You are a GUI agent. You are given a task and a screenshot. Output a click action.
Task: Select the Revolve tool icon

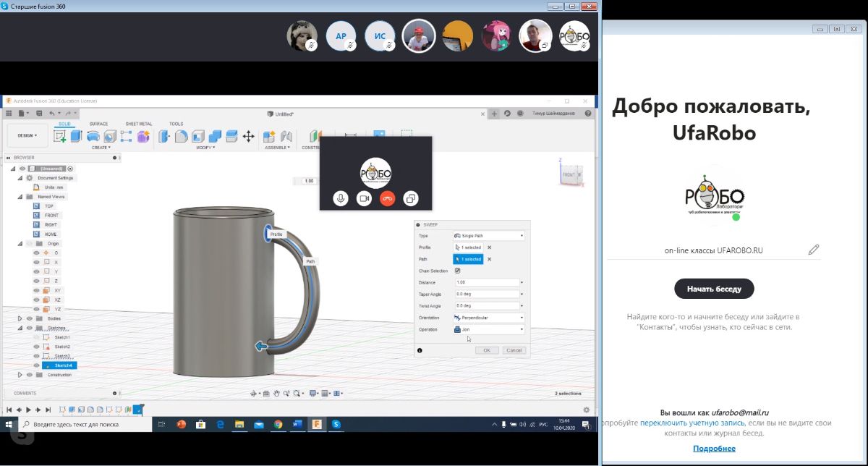(x=93, y=136)
